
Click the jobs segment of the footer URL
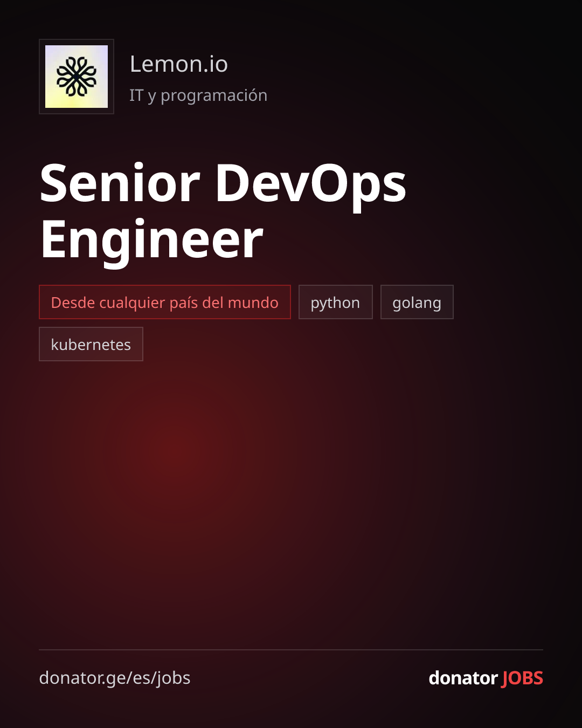point(173,678)
